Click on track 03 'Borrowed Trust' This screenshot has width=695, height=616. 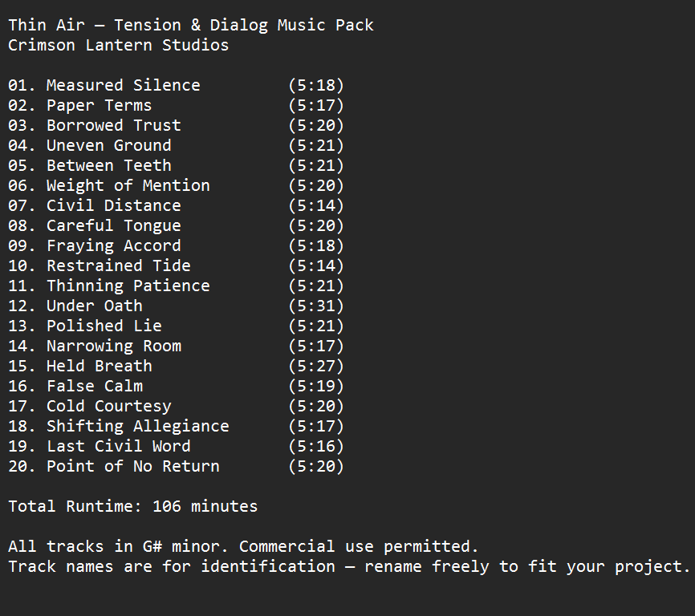[x=113, y=125]
